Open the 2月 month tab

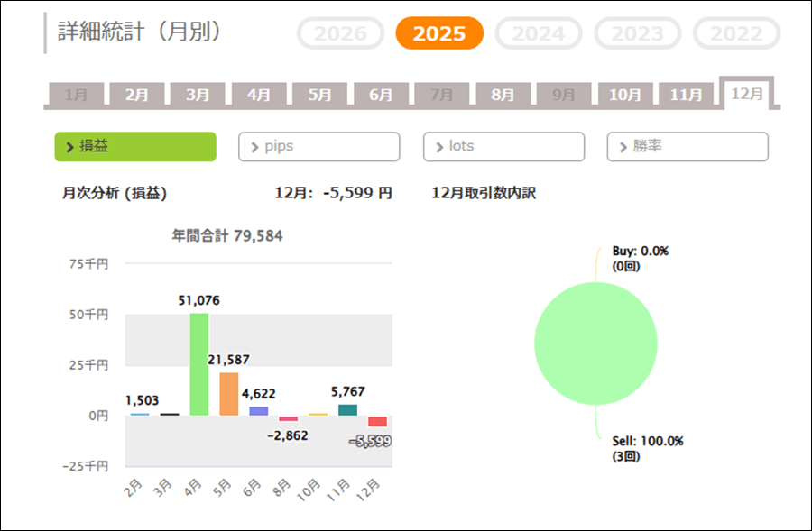click(x=136, y=95)
